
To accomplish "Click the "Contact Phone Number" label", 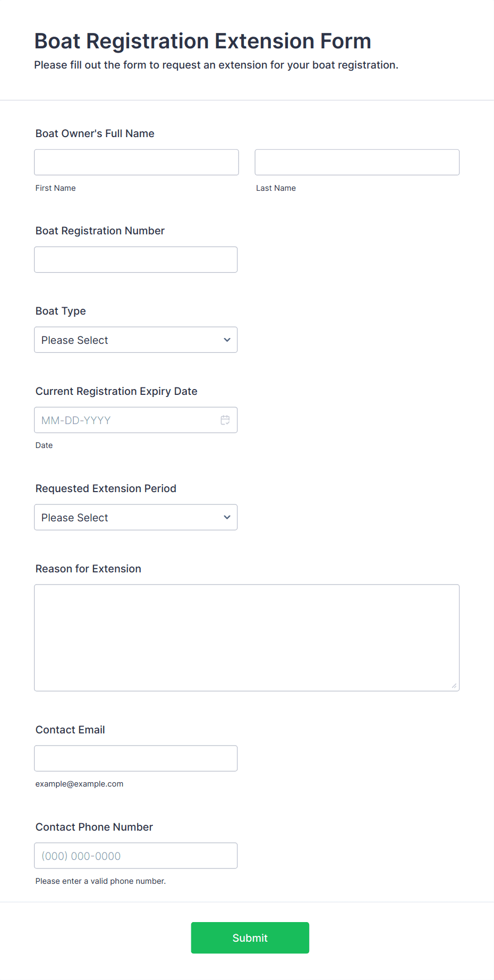I will coord(94,827).
